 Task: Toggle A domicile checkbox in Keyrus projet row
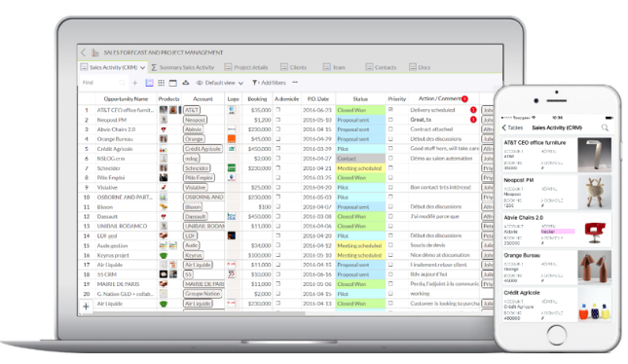point(277,255)
